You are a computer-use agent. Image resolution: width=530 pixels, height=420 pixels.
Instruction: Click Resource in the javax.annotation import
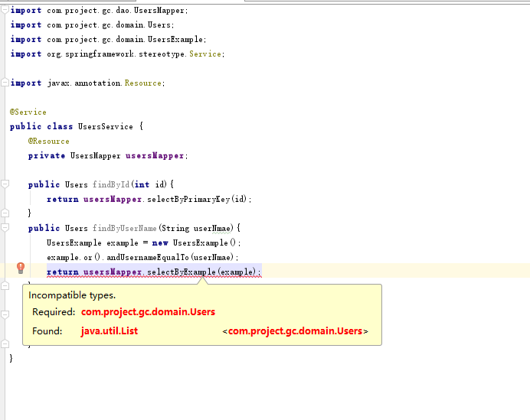coord(142,83)
